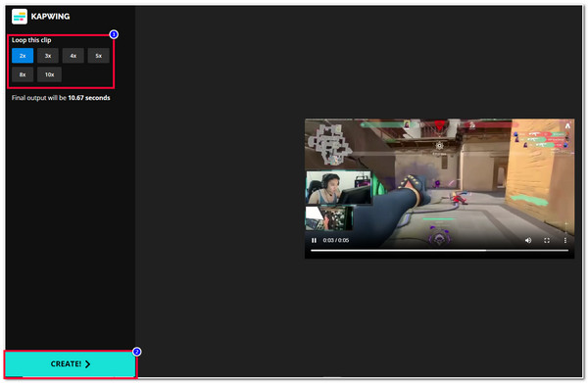Click the Final output 10.67 seconds text
The width and height of the screenshot is (588, 383).
coord(61,98)
